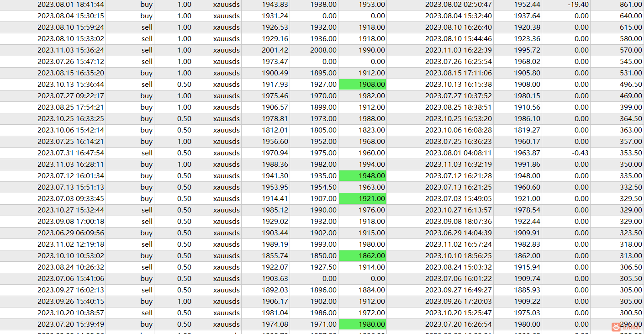Click the take profit value 1823.00
The image size is (644, 334).
click(372, 130)
